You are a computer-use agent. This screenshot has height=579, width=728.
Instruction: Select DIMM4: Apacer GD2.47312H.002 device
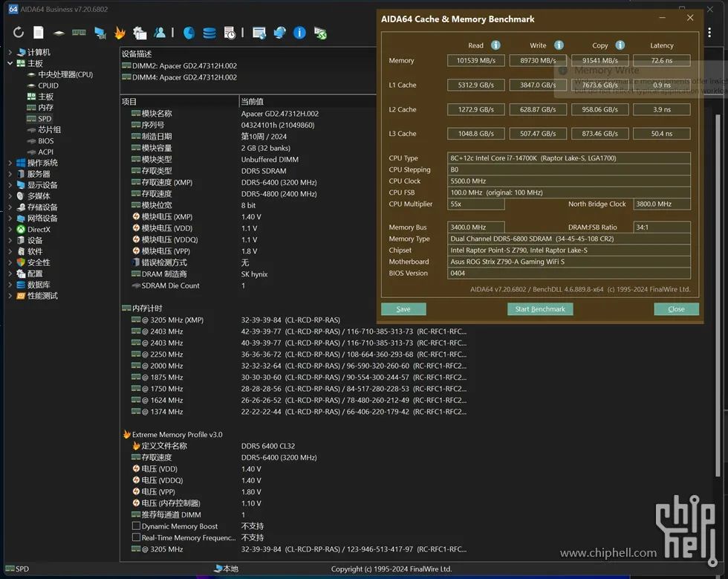pyautogui.click(x=179, y=77)
